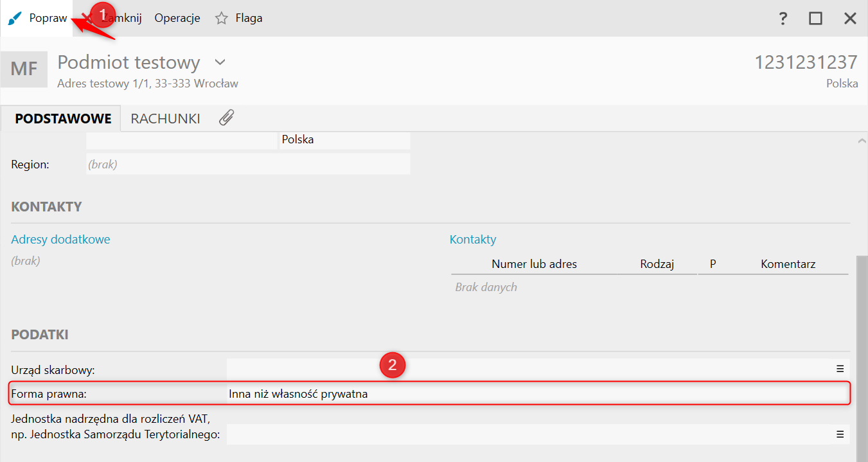Click the Flaga star icon

click(222, 19)
